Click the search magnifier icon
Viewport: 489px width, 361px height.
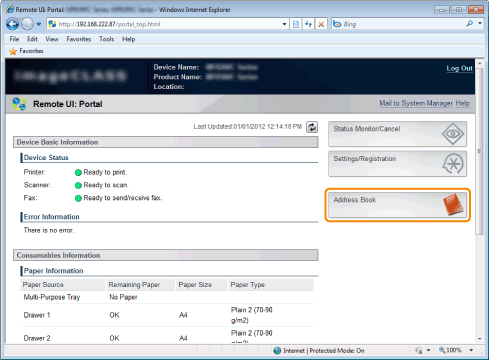pyautogui.click(x=470, y=24)
